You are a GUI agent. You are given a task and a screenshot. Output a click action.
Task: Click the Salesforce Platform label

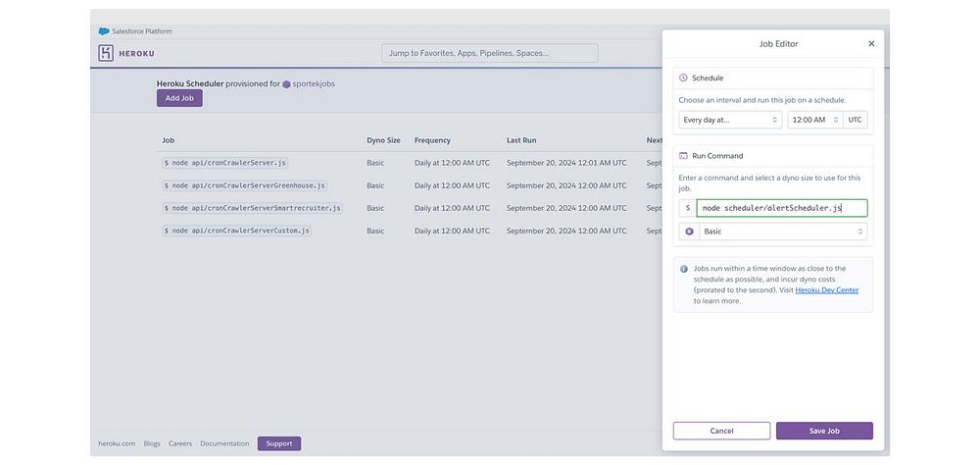click(142, 31)
